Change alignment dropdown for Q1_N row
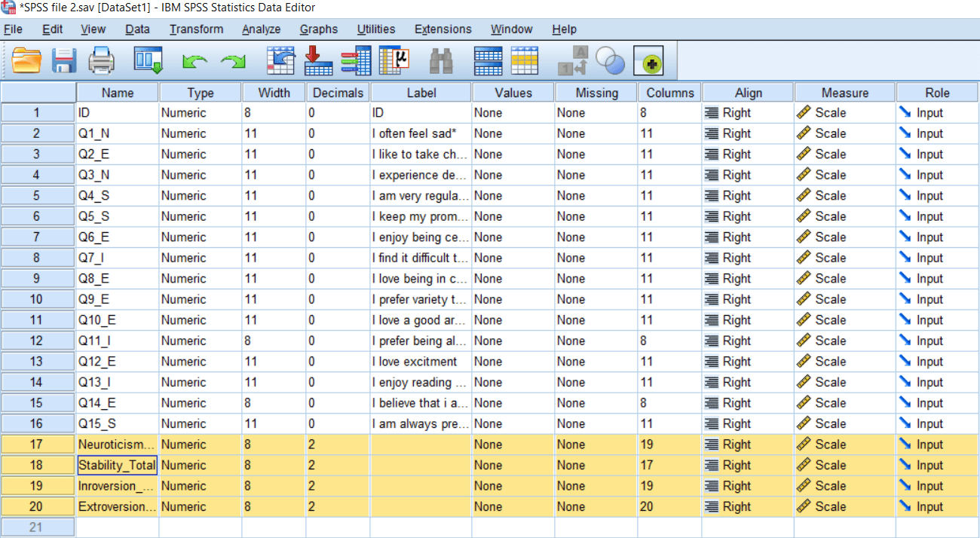The image size is (980, 538). (746, 133)
